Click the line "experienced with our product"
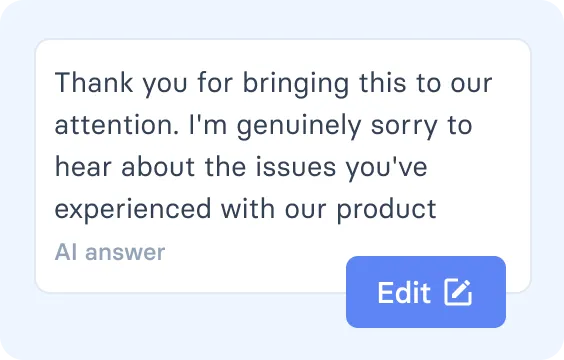 (245, 210)
